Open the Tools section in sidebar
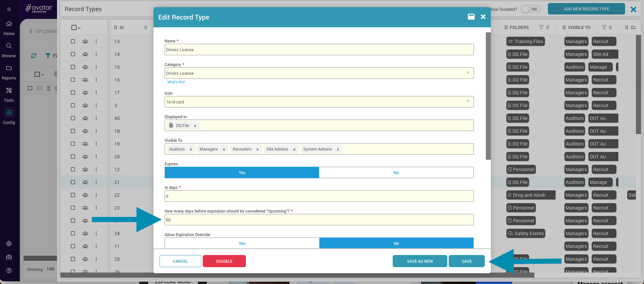 point(9,94)
